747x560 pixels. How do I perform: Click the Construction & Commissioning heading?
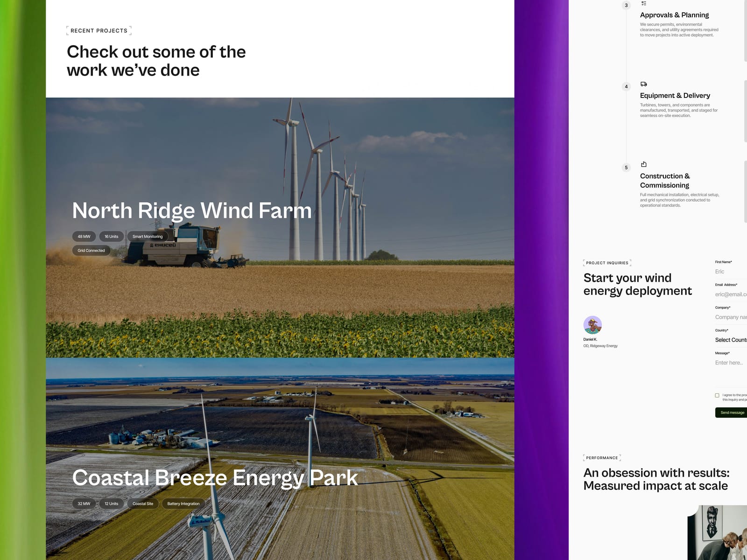point(665,181)
